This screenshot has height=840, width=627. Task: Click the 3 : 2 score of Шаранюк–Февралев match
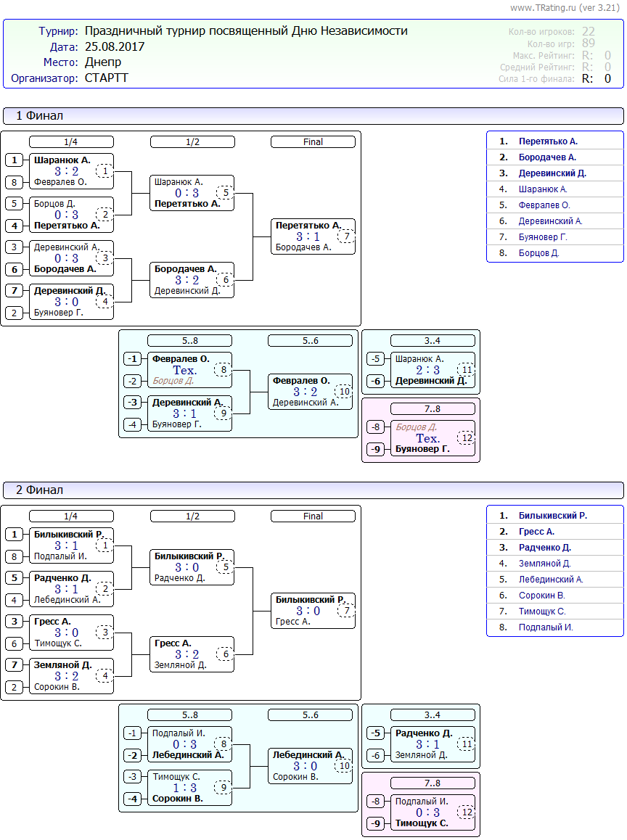(66, 171)
